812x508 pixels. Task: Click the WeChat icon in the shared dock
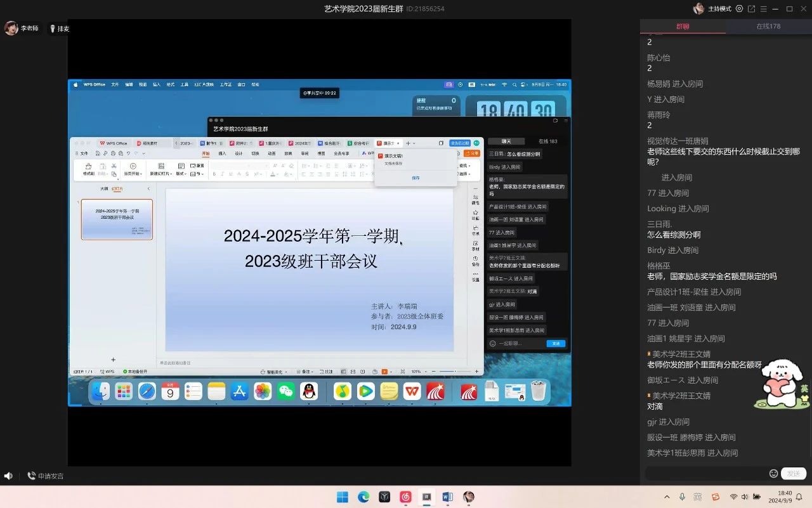[286, 391]
